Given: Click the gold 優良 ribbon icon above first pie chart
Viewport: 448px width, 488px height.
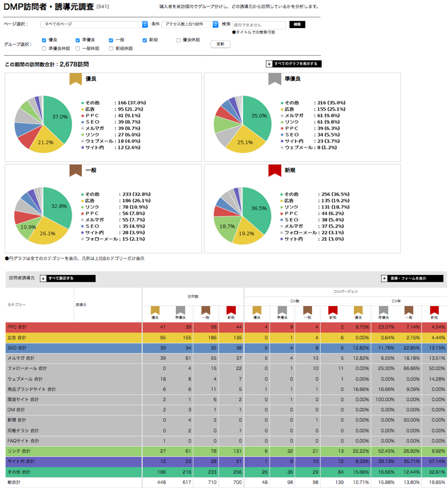Looking at the screenshot, I should (75, 79).
